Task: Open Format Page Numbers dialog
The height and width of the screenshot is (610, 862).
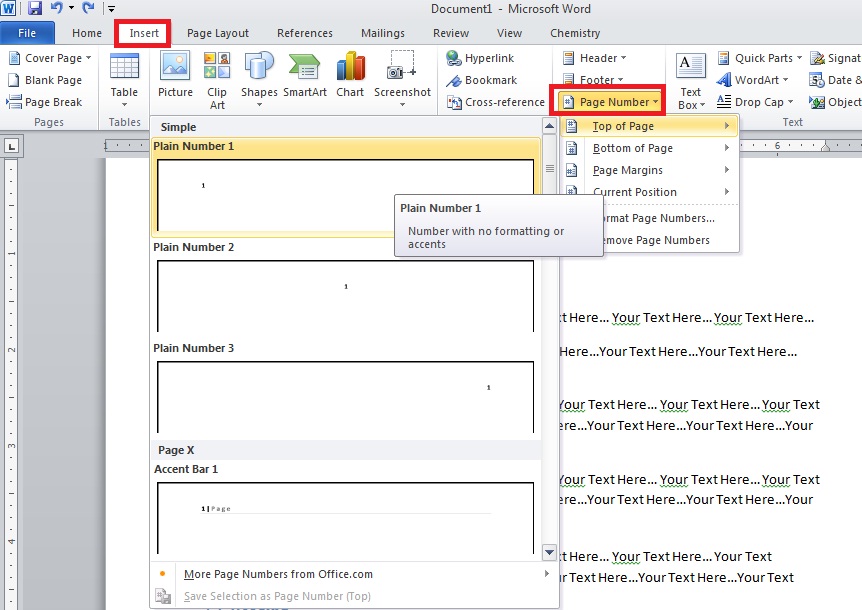Action: click(x=661, y=218)
